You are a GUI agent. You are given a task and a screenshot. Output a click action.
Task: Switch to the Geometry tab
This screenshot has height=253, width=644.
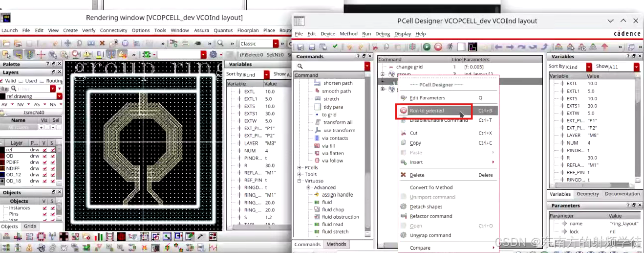click(x=588, y=194)
